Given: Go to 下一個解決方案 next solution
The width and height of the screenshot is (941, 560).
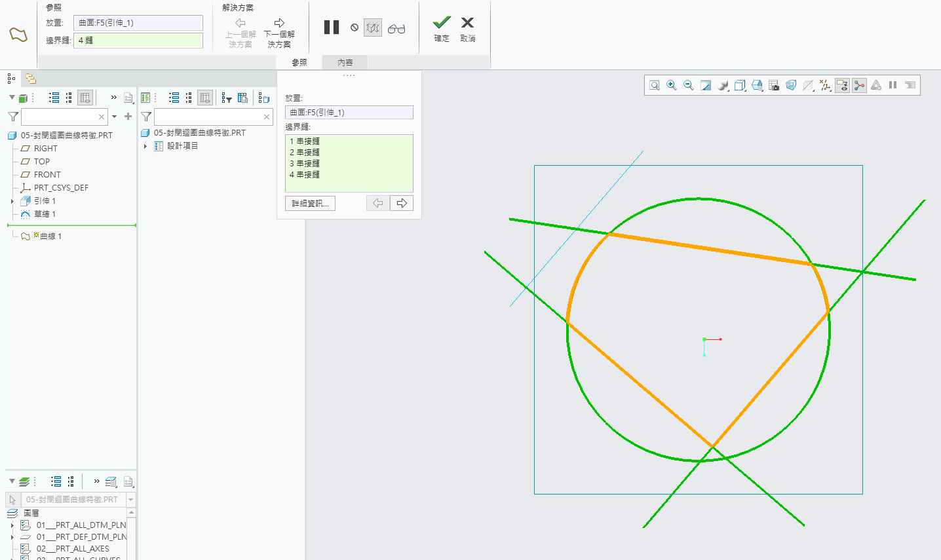Looking at the screenshot, I should click(279, 33).
